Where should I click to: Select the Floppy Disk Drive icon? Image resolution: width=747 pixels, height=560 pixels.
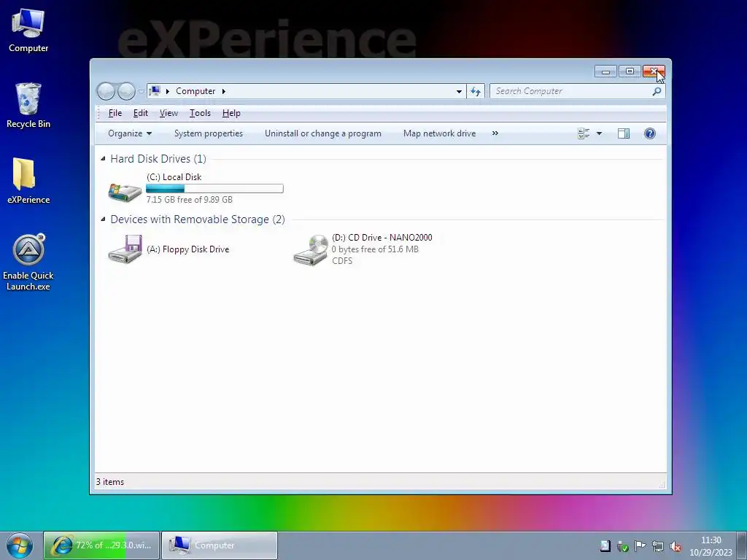pyautogui.click(x=125, y=249)
